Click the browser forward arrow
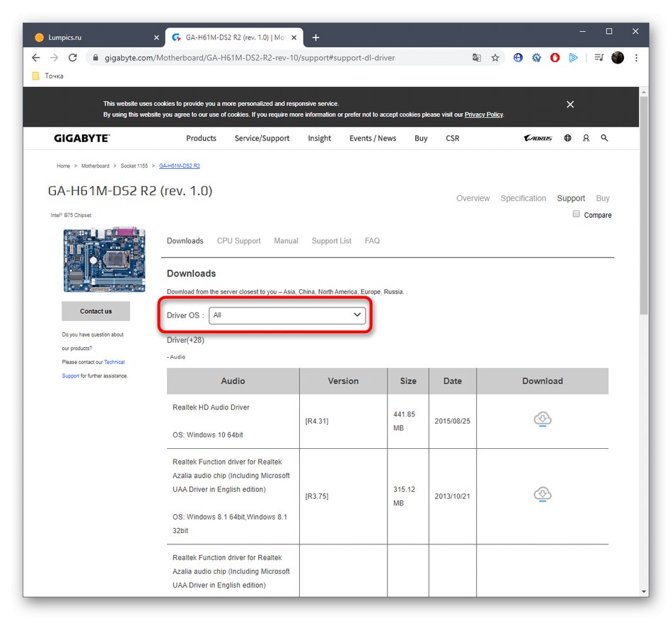The height and width of the screenshot is (620, 672). pyautogui.click(x=54, y=58)
